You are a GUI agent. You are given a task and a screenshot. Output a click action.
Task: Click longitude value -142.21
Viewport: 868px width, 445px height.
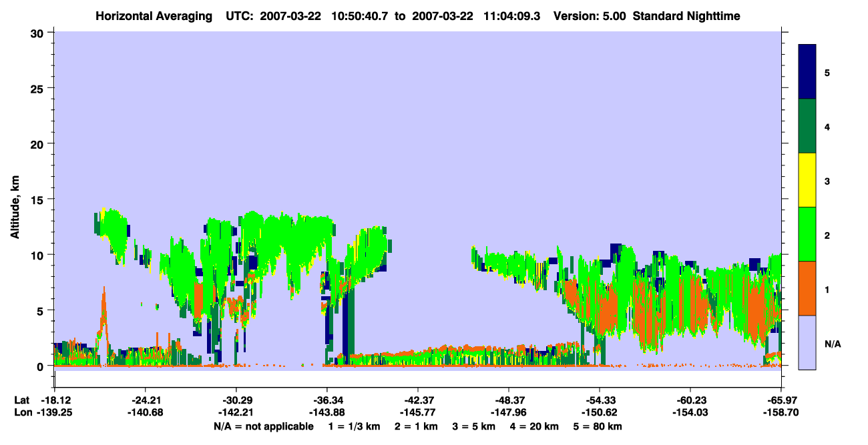point(236,412)
